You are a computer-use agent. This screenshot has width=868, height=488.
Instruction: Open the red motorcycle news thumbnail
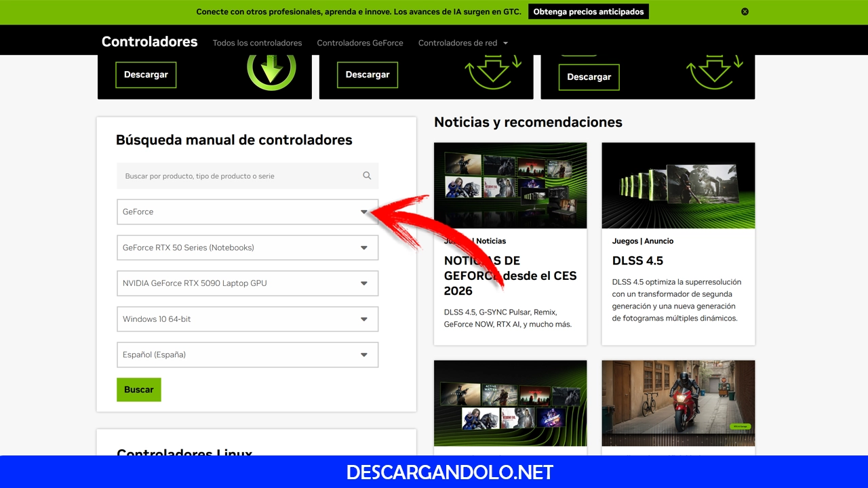(x=678, y=403)
